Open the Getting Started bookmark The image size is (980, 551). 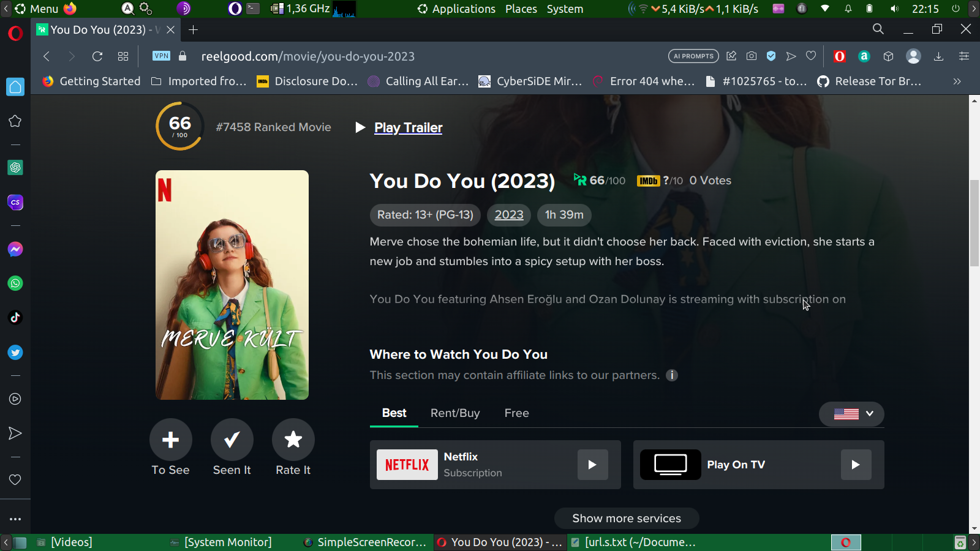point(91,81)
